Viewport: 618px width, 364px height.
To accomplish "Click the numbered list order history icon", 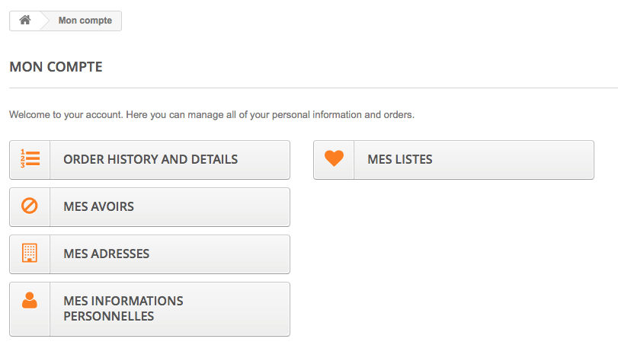I will pyautogui.click(x=30, y=159).
